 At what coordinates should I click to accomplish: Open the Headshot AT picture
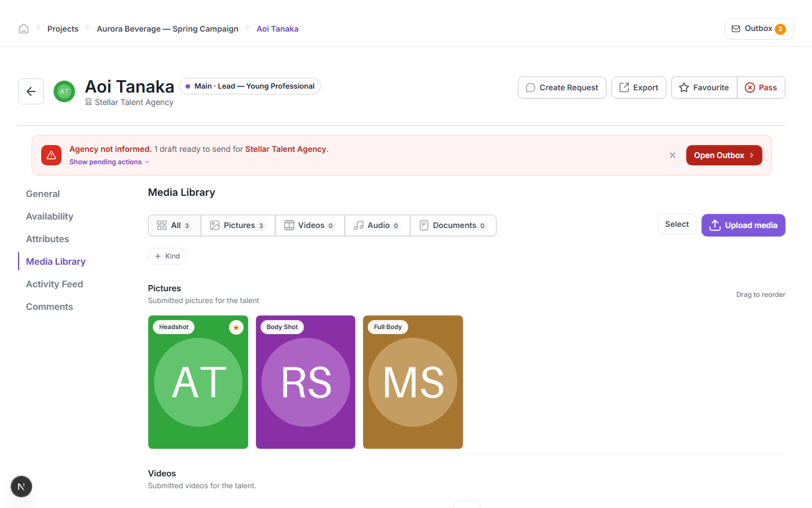198,382
